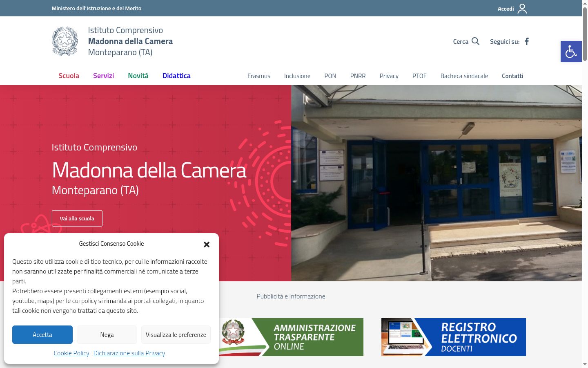Image resolution: width=588 pixels, height=368 pixels.
Task: Click the Italian Republic emblem logo in header
Action: tap(65, 41)
